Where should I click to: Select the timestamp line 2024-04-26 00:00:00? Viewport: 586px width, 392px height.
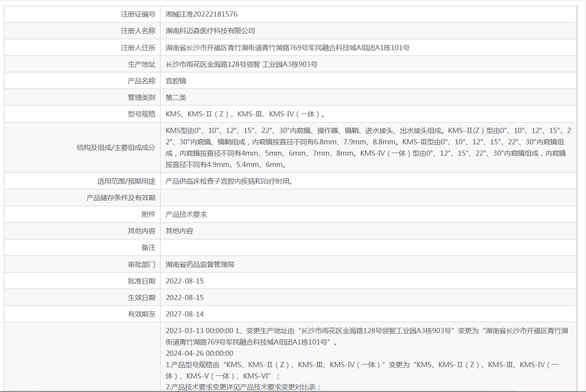[199, 353]
